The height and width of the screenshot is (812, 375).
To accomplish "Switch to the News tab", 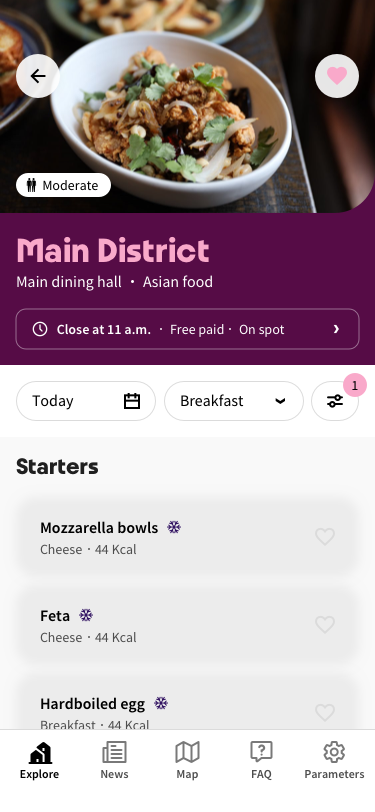I will (114, 760).
